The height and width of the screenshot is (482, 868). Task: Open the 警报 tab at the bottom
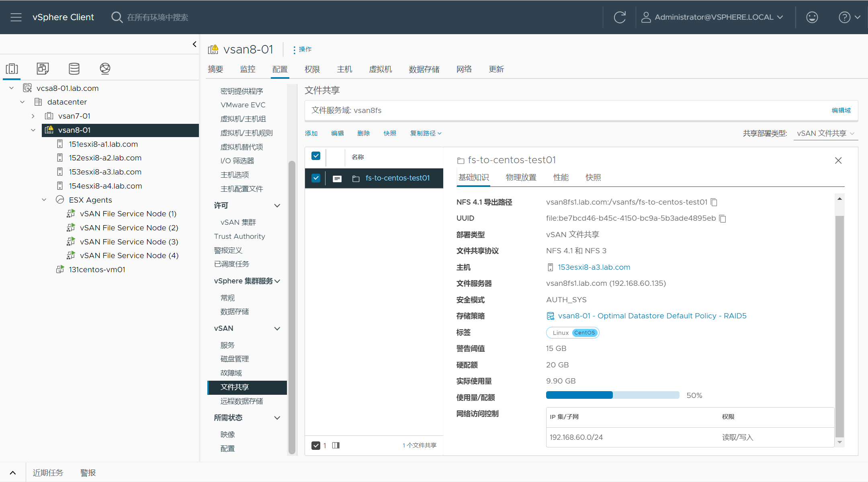(88, 473)
